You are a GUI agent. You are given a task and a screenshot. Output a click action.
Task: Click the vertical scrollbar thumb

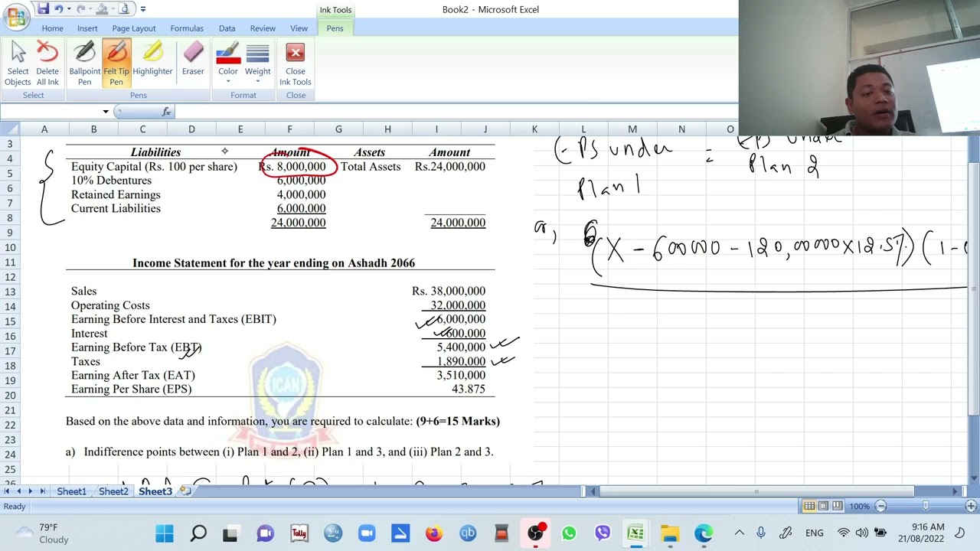(x=973, y=289)
